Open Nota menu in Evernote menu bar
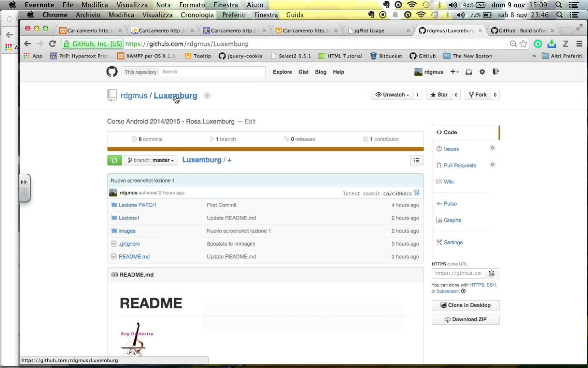588x368 pixels. click(x=163, y=5)
